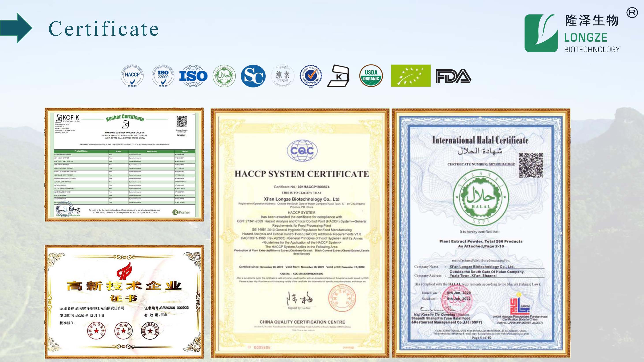
Task: Click the FDA logo
Action: [453, 76]
